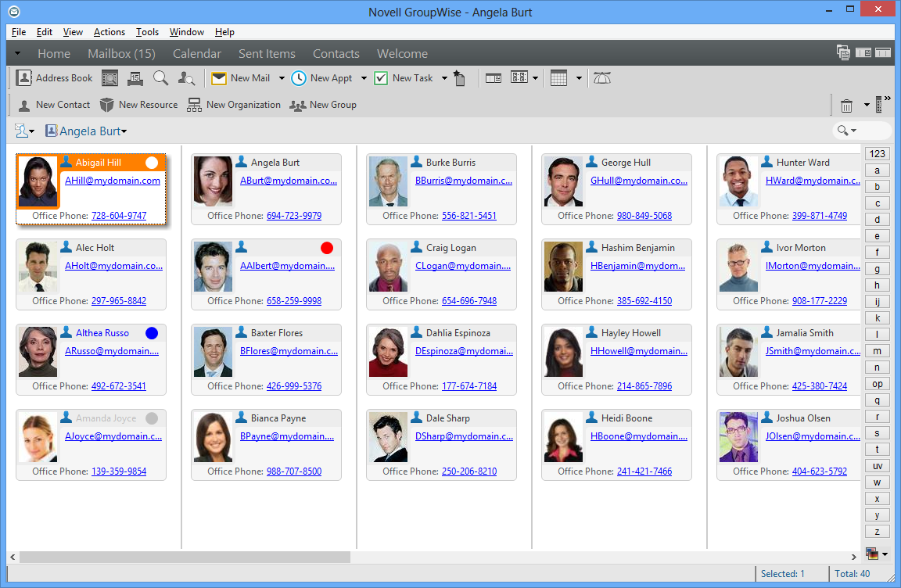Toggle the gray category dot on Amanda Joyce
Viewport: 901px width, 588px height.
[152, 418]
